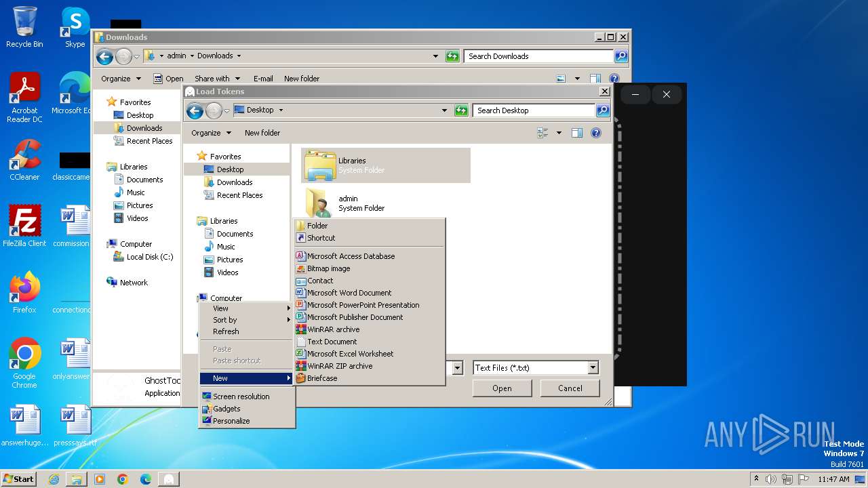868x488 pixels.
Task: Create a new Microsoft Word Document
Action: pos(370,293)
